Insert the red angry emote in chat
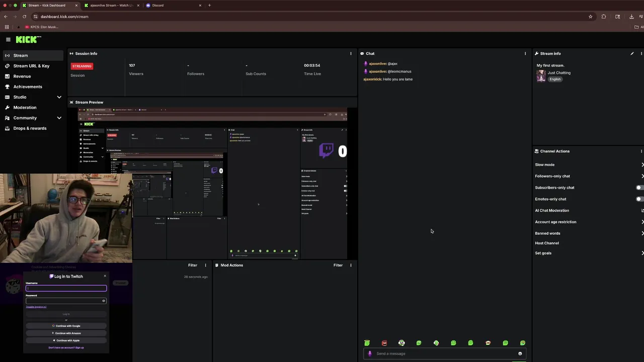Image resolution: width=644 pixels, height=362 pixels. (384, 343)
